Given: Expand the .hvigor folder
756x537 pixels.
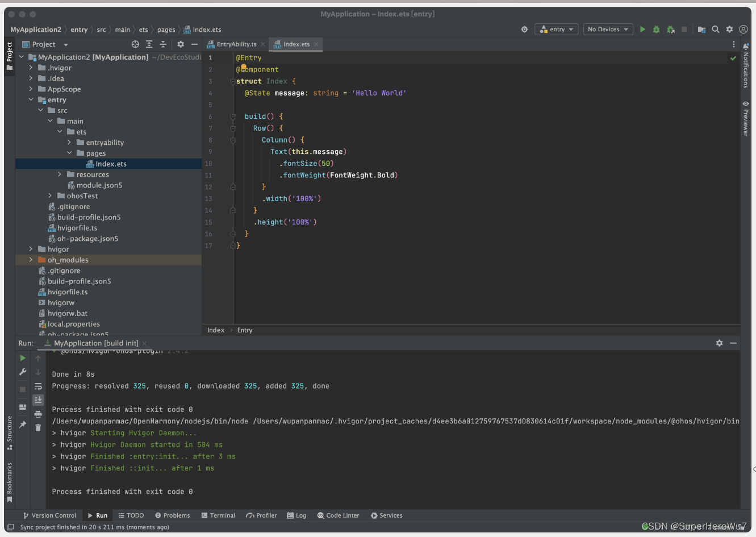Looking at the screenshot, I should pyautogui.click(x=31, y=68).
